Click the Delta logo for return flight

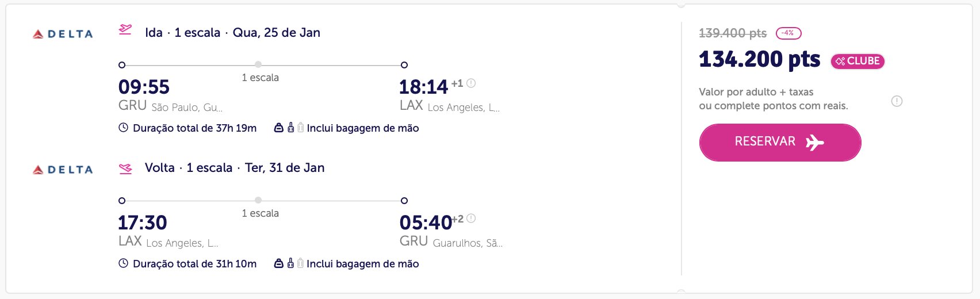[x=63, y=170]
